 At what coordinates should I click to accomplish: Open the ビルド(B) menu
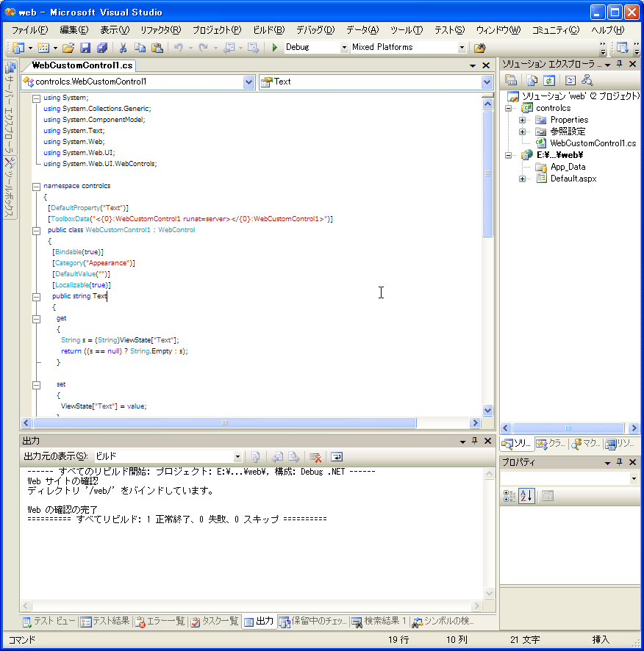pyautogui.click(x=268, y=30)
